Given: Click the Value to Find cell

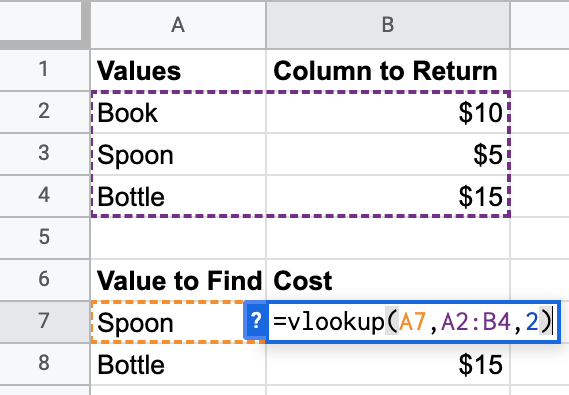Looking at the screenshot, I should [x=178, y=280].
